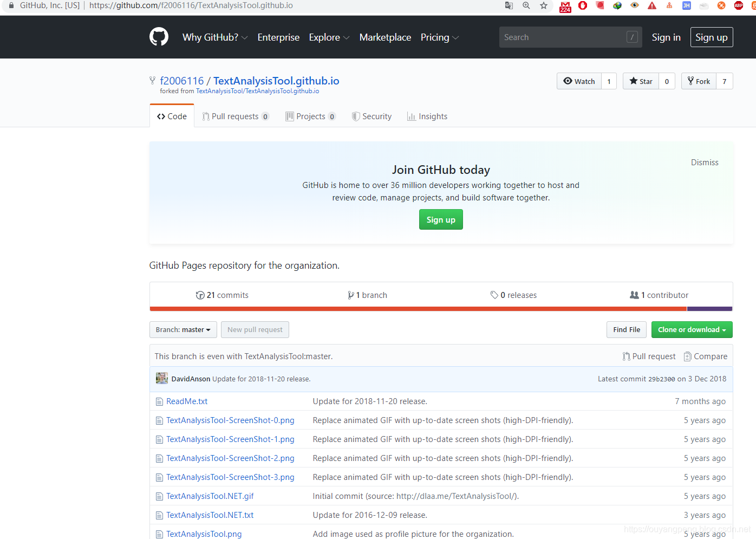The image size is (756, 539).
Task: Open the Insights tab
Action: click(x=427, y=116)
